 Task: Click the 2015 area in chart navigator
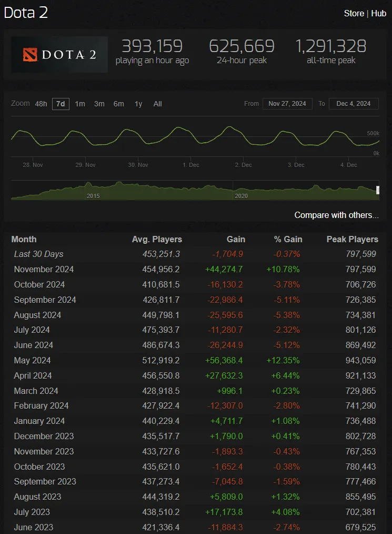(93, 195)
